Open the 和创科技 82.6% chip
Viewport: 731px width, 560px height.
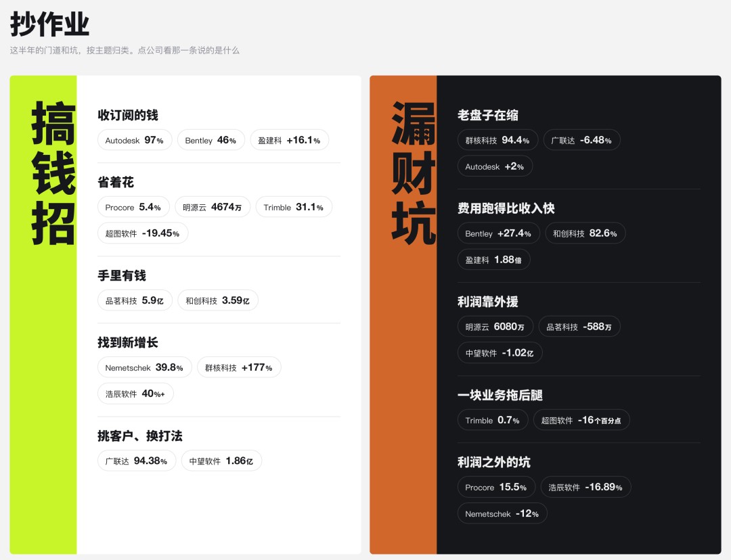pos(585,233)
